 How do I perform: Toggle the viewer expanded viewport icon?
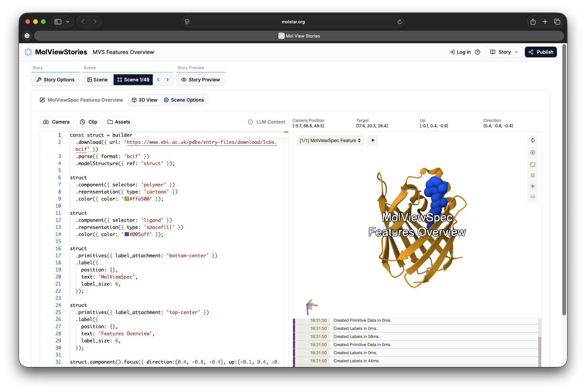(x=533, y=164)
